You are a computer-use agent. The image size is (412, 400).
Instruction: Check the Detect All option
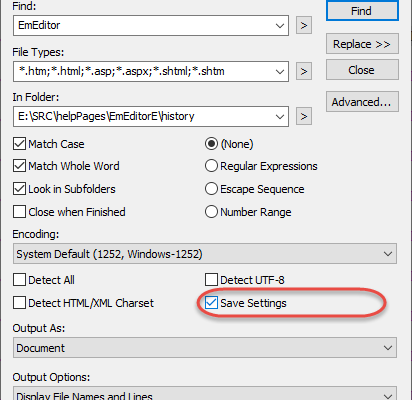point(19,280)
